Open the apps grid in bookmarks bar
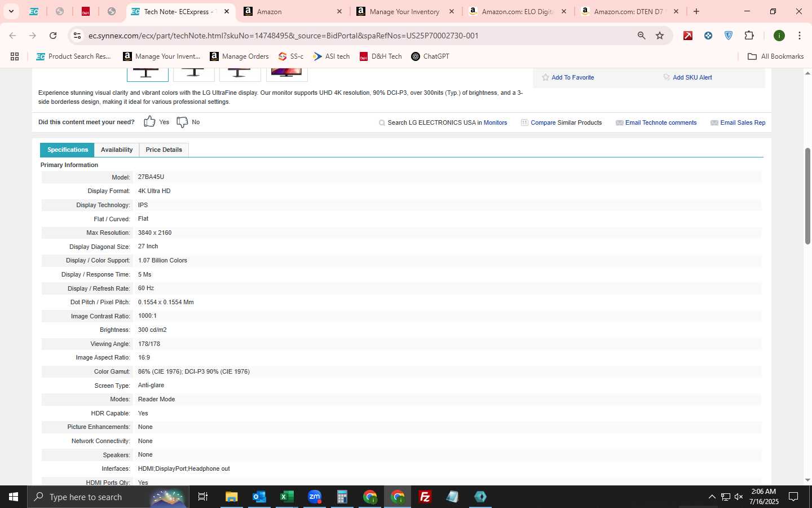Screen dimensions: 812x508 pos(15,56)
